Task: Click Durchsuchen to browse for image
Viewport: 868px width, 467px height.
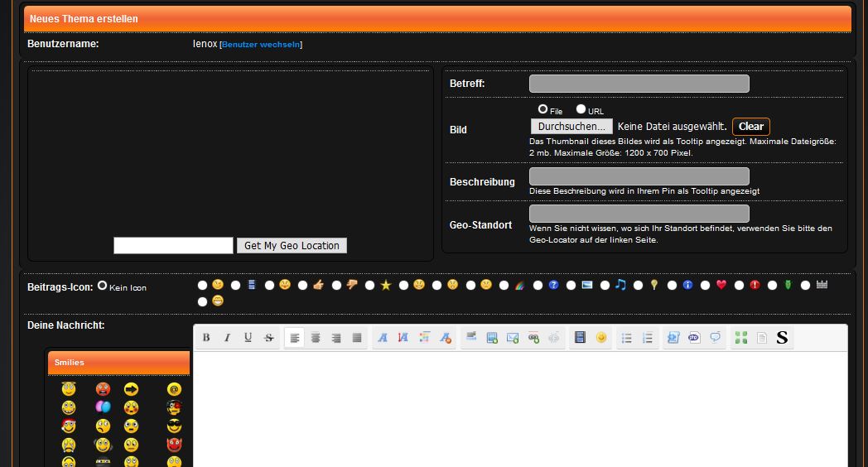Action: (x=571, y=127)
